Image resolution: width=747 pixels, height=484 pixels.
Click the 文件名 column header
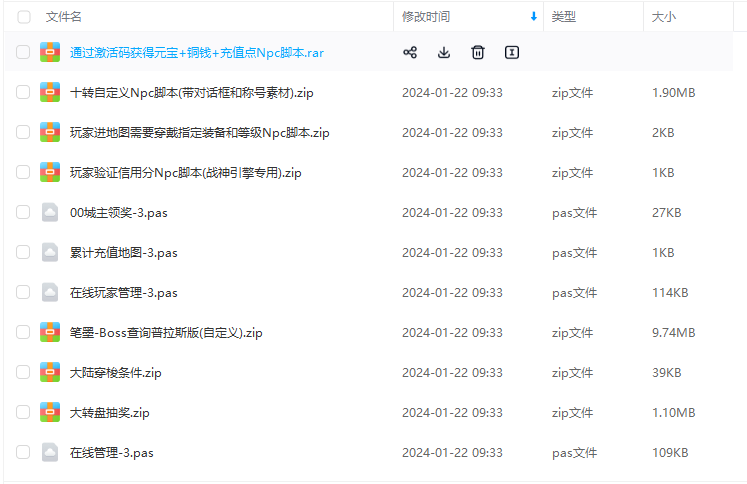point(64,17)
